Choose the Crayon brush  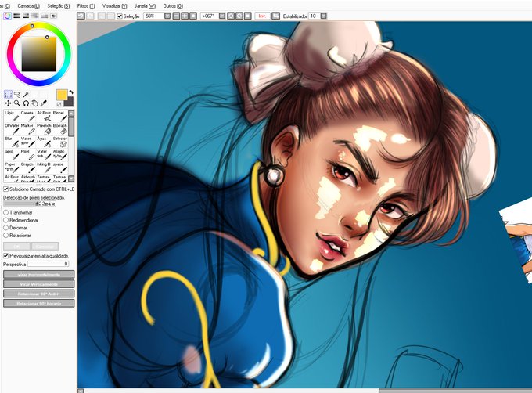(x=28, y=168)
